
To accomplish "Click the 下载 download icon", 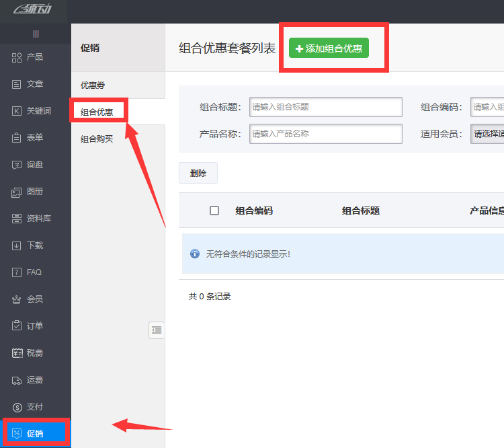I will point(17,246).
